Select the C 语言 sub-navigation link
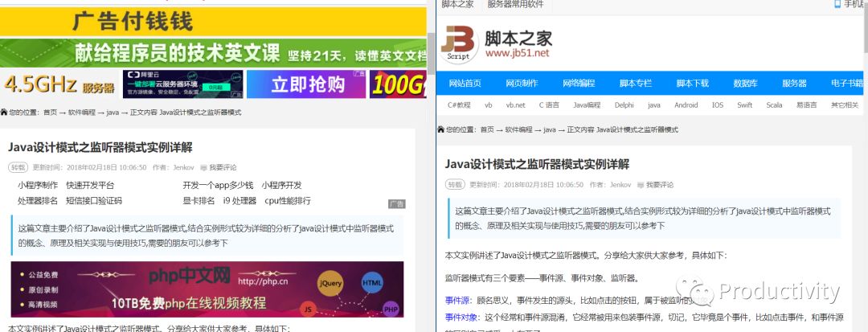The width and height of the screenshot is (868, 332). [549, 105]
